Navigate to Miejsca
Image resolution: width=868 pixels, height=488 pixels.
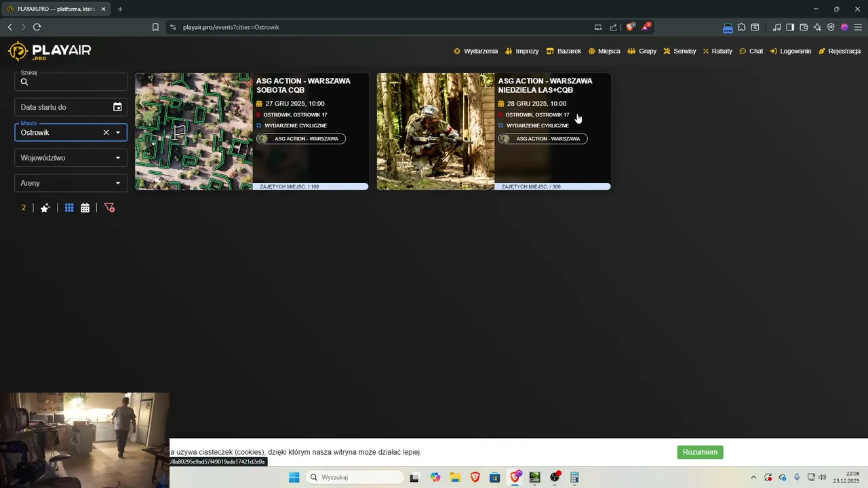(x=604, y=51)
